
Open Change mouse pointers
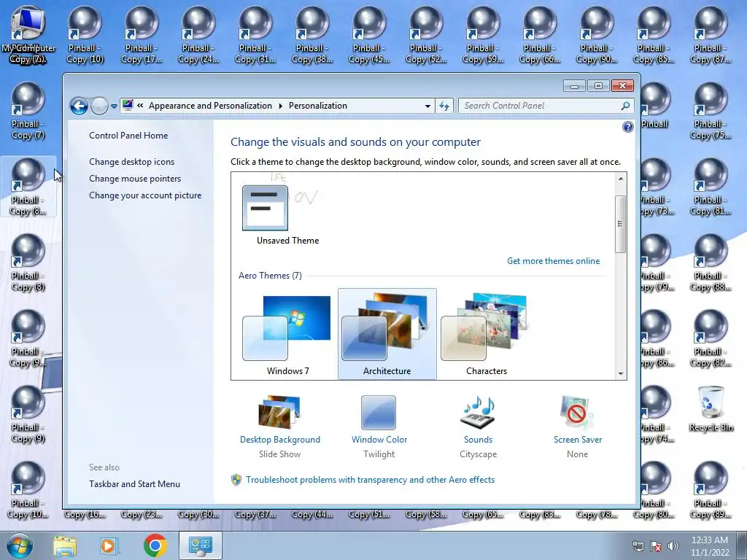tap(135, 178)
